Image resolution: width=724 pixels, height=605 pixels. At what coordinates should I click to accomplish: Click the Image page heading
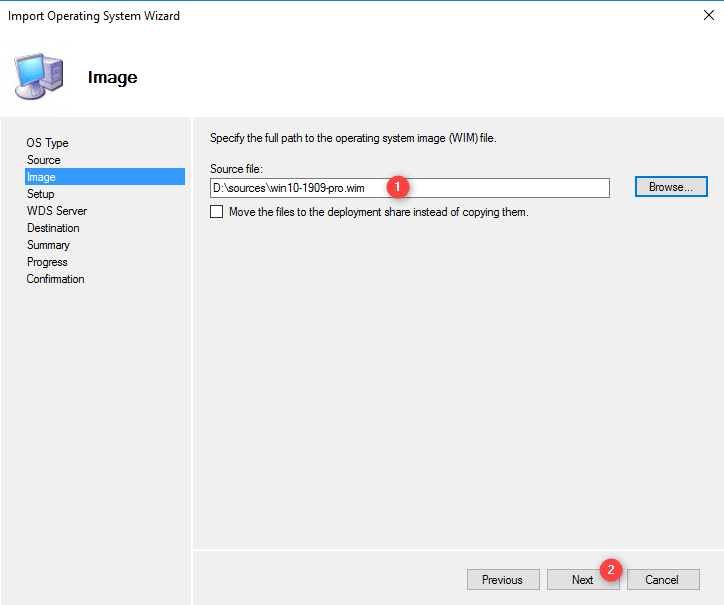[x=113, y=77]
